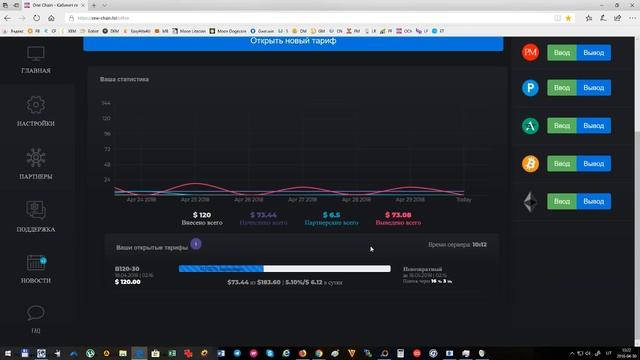Click Ввод button for AdvCash
640x360 pixels.
click(x=562, y=126)
